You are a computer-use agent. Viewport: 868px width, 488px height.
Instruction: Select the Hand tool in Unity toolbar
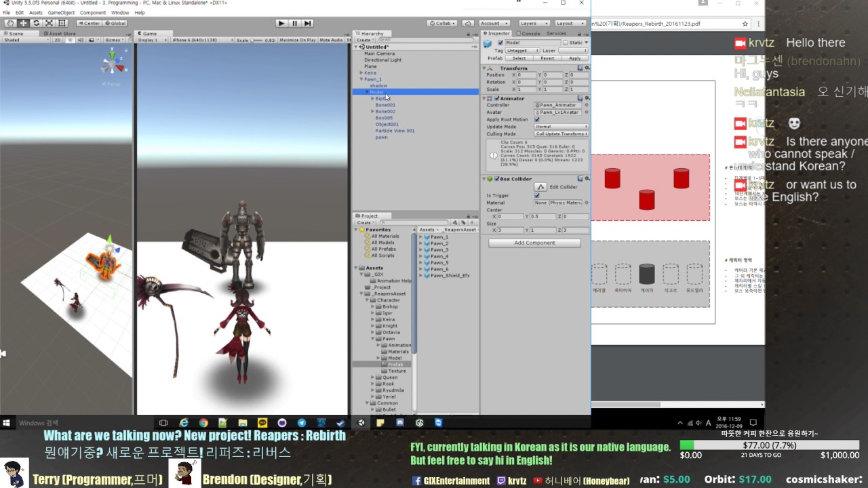pos(10,23)
